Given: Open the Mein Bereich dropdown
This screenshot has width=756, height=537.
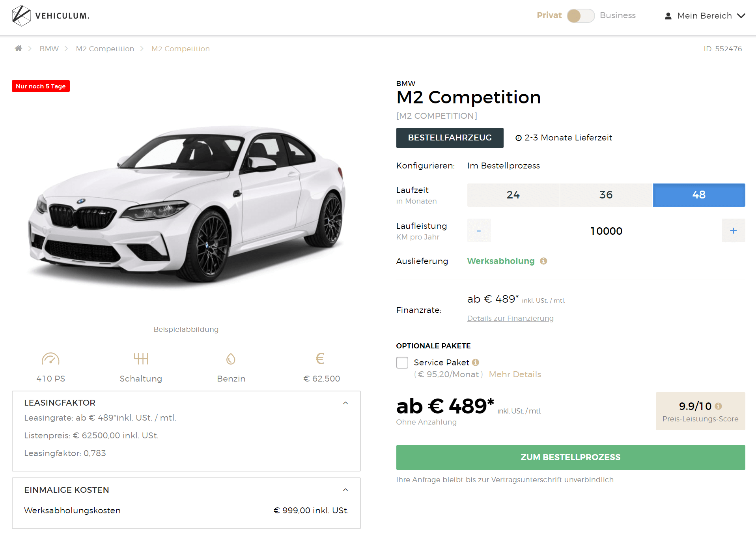Looking at the screenshot, I should 705,16.
